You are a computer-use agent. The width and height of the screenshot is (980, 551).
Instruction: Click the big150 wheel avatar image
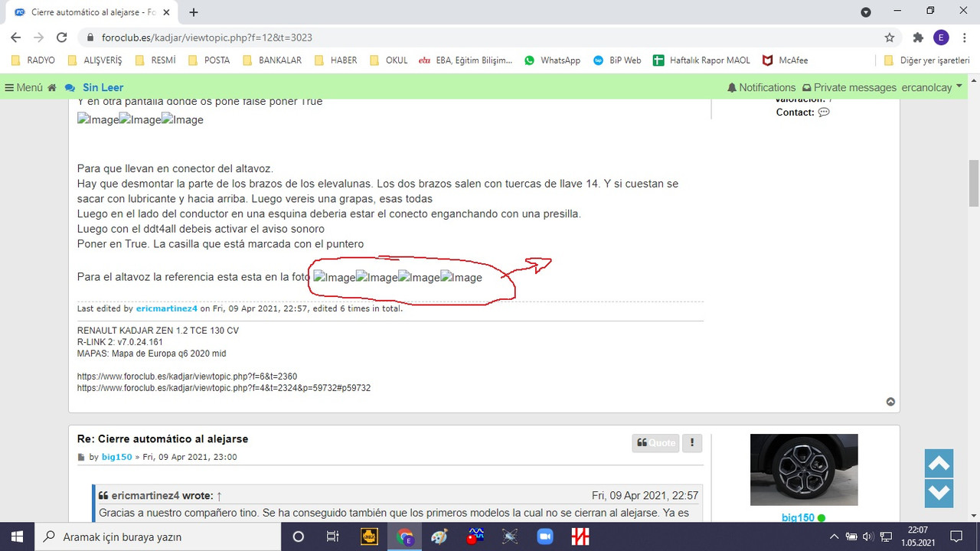pyautogui.click(x=804, y=470)
